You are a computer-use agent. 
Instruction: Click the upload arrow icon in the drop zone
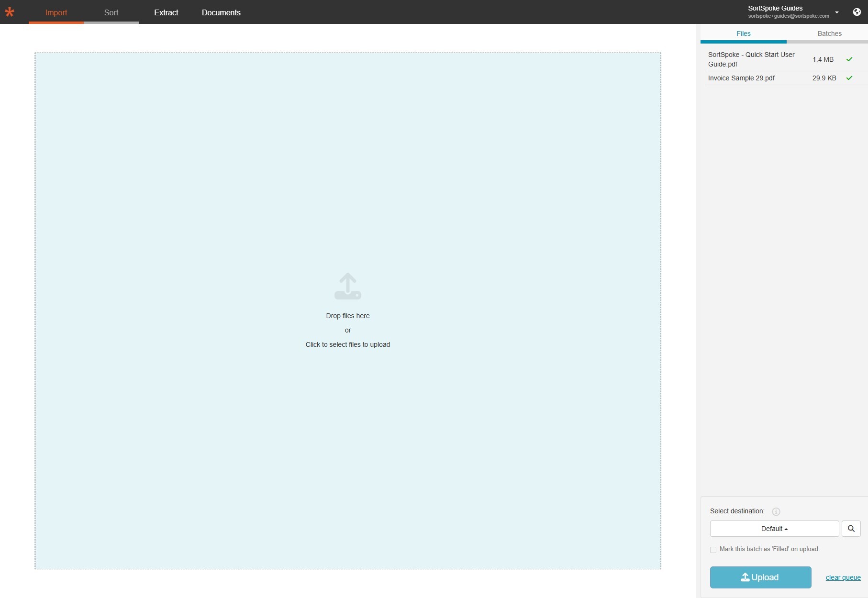[x=347, y=286]
